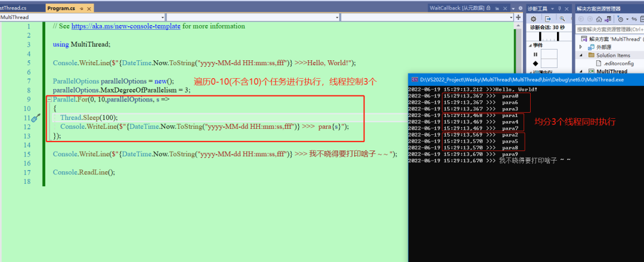Expand the 外部源 external sources node
The width and height of the screenshot is (644, 262).
point(581,47)
